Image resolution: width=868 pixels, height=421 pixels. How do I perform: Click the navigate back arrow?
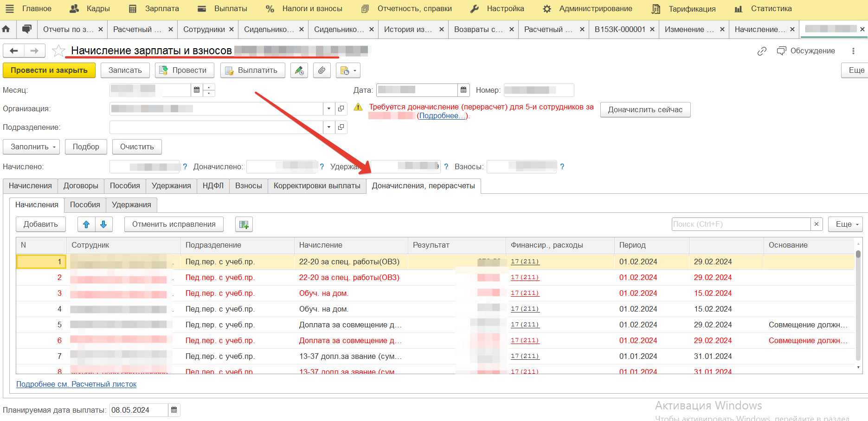[x=14, y=51]
